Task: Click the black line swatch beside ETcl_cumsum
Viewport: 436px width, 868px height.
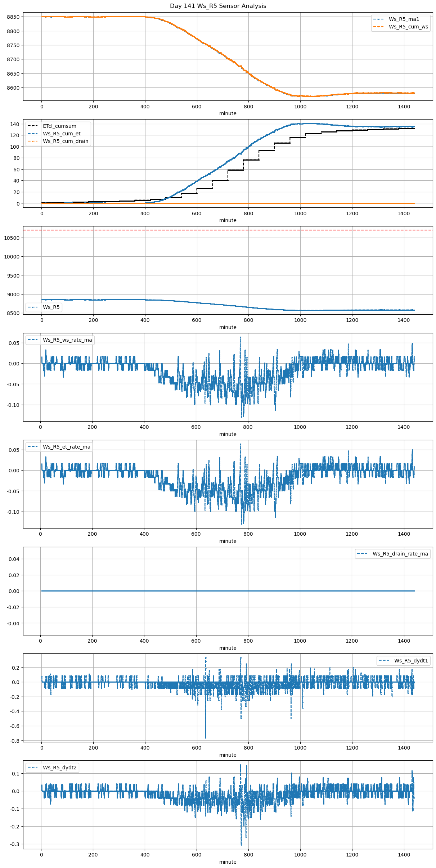Action: click(33, 126)
